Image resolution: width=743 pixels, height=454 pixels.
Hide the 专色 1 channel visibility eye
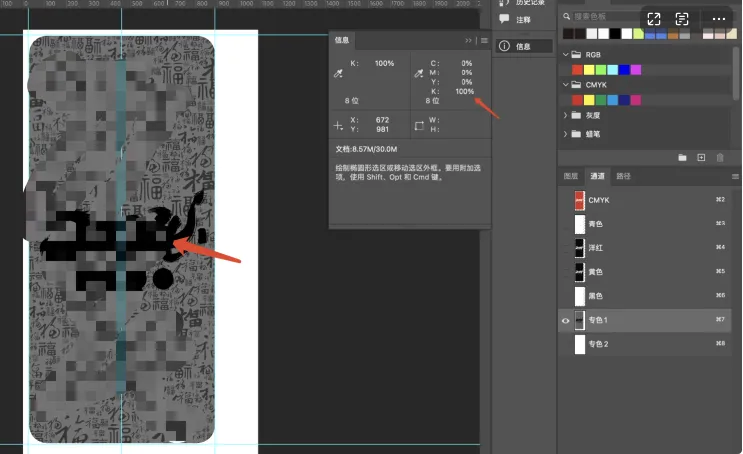pos(565,320)
